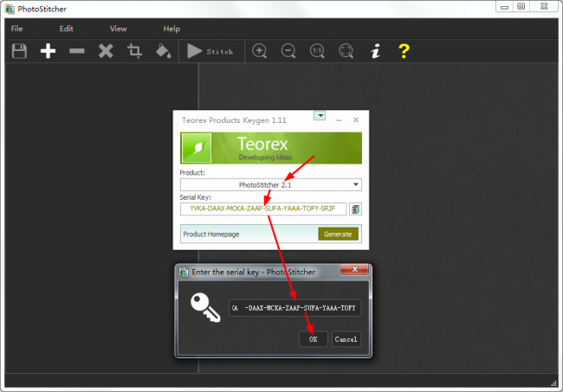Open the Help menu
Image resolution: width=563 pixels, height=392 pixels.
click(x=171, y=29)
